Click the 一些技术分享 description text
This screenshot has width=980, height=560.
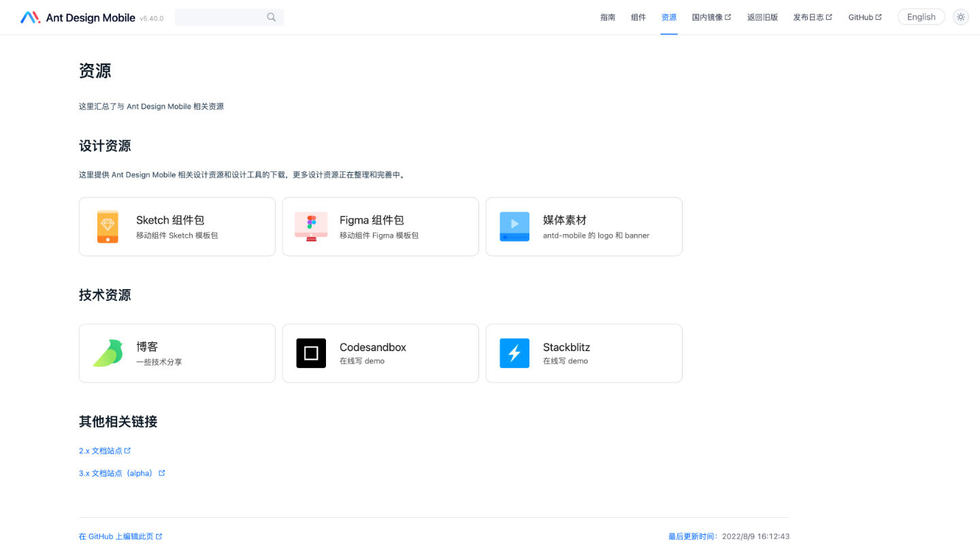pyautogui.click(x=159, y=362)
